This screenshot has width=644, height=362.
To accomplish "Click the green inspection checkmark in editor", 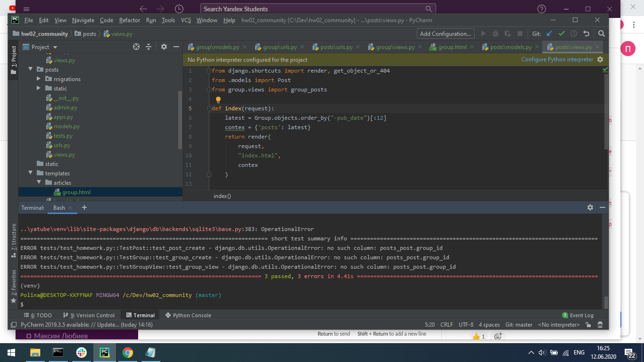I will tap(605, 70).
